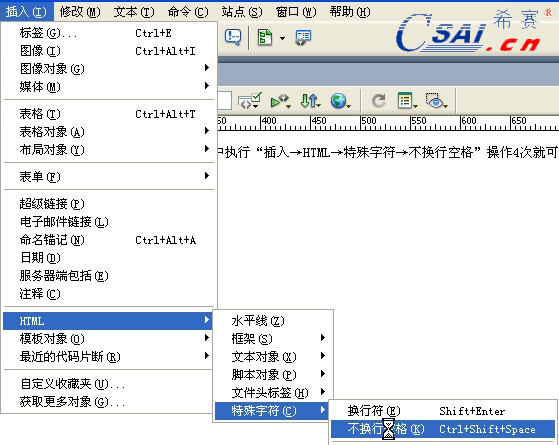Click the comment speech-bubble toolbar icon
Viewport: 559px width, 445px height.
pos(233,37)
